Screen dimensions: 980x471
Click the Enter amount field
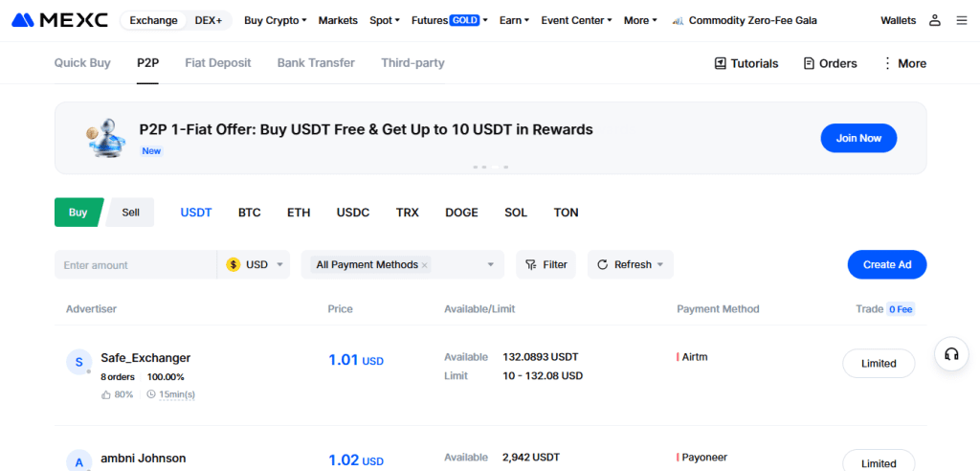coord(136,264)
